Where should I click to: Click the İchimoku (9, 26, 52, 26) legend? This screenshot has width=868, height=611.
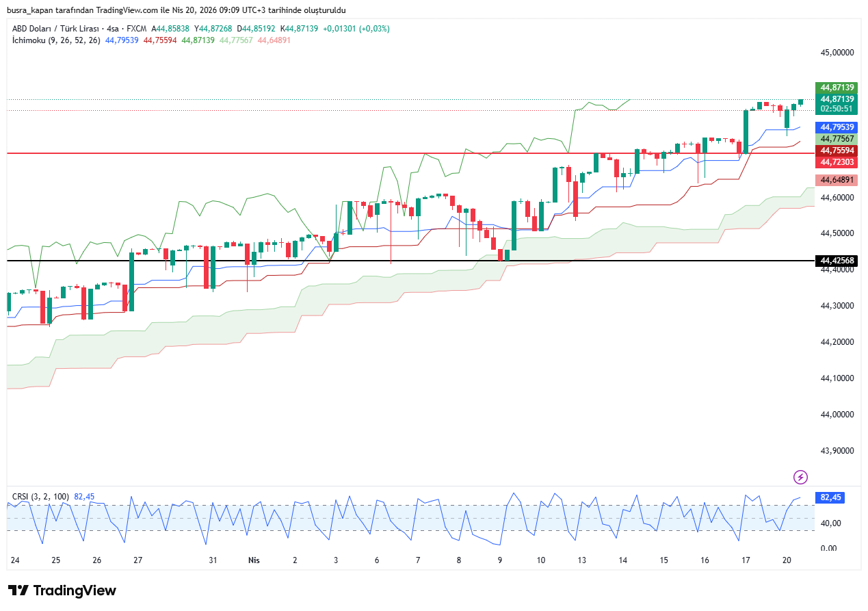pos(56,40)
